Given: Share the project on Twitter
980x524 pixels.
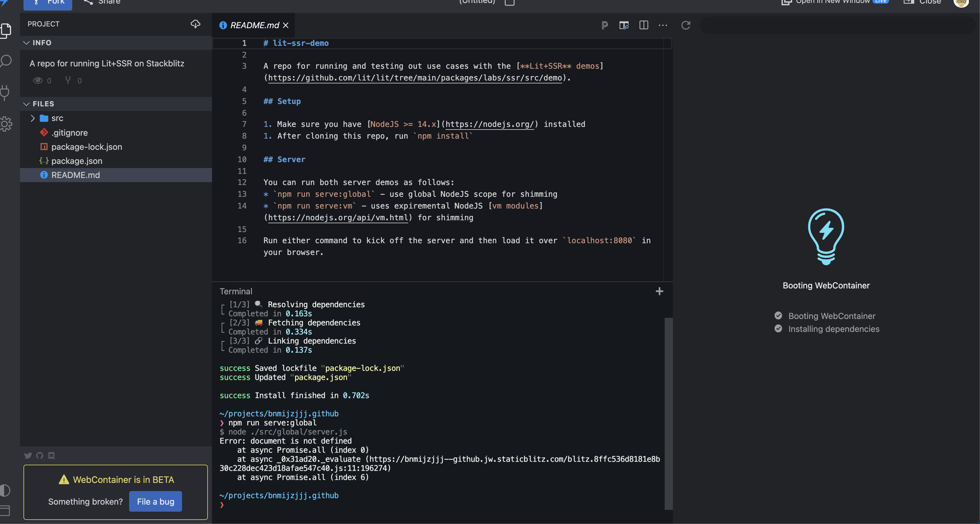Looking at the screenshot, I should [28, 456].
